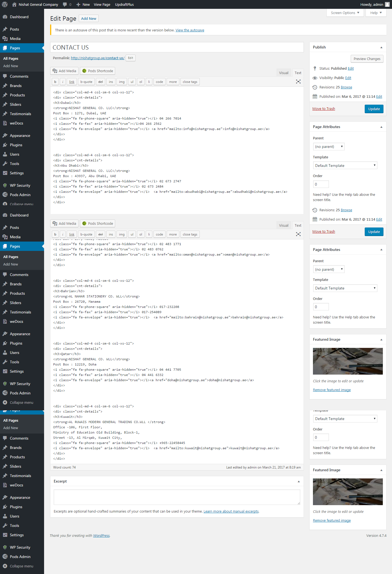Click into the CONTACT US title field

177,47
